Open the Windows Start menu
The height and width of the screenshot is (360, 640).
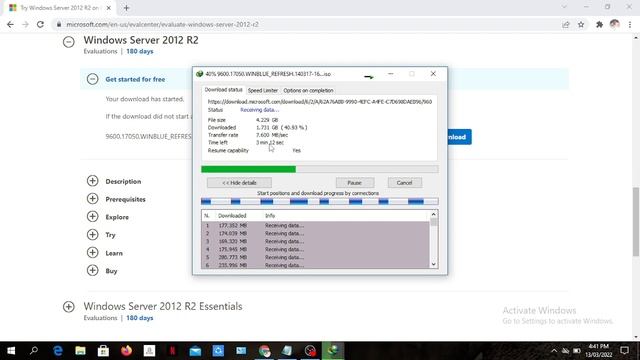pyautogui.click(x=11, y=351)
